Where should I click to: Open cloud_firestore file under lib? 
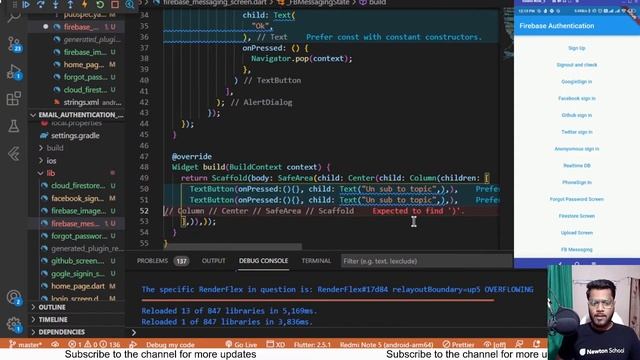78,186
